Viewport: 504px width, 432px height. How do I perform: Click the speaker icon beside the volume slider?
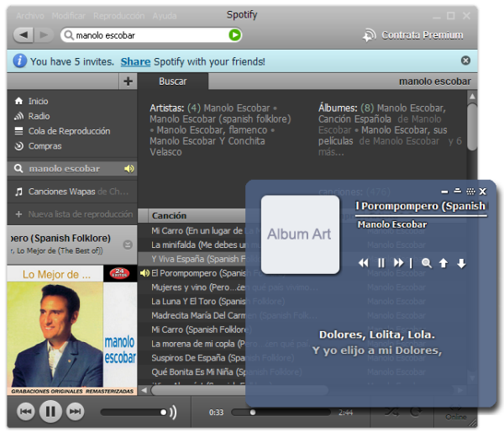tap(173, 412)
